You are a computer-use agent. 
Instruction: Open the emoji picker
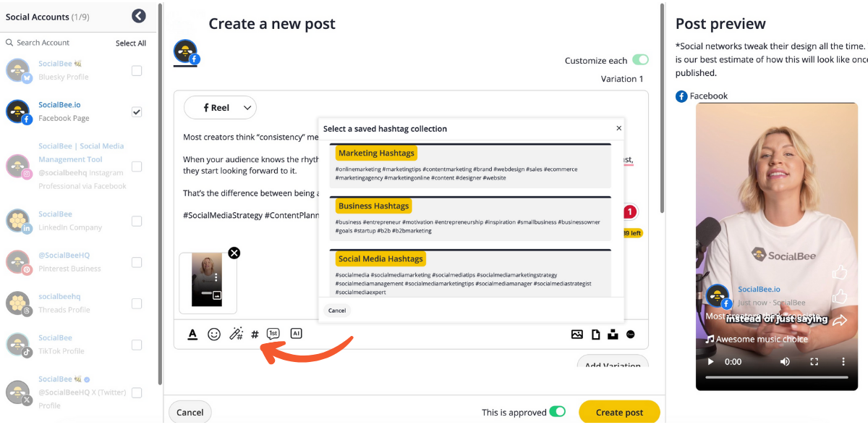[x=214, y=334]
